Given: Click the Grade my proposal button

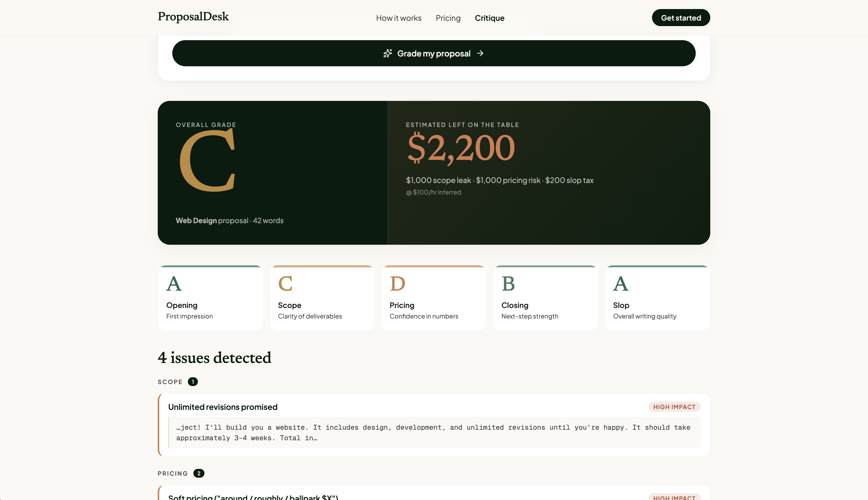Looking at the screenshot, I should [x=434, y=53].
